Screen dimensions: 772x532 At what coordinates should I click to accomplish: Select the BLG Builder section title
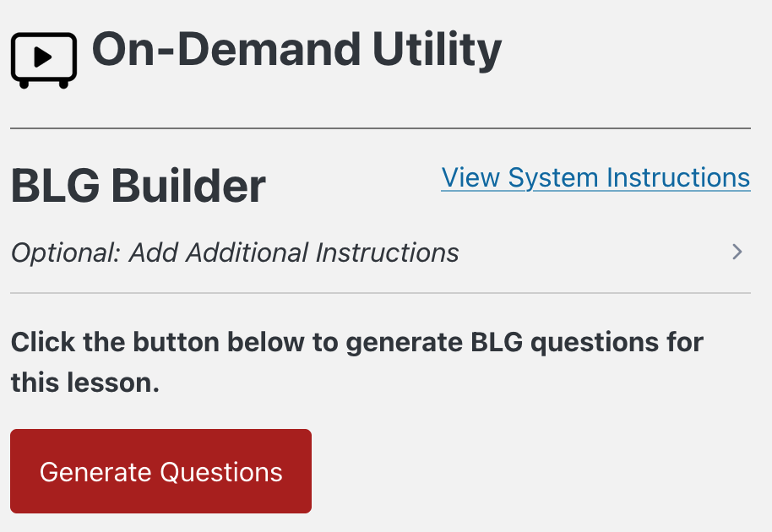138,187
